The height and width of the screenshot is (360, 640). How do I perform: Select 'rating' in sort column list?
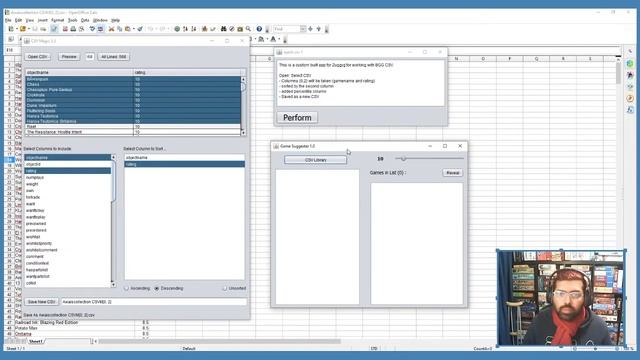(184, 164)
